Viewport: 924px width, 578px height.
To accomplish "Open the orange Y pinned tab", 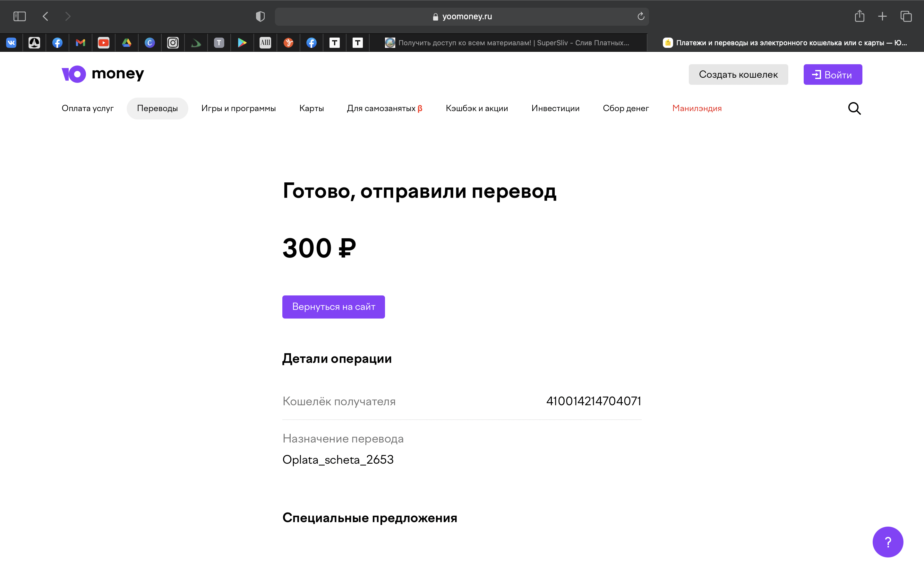I will [288, 43].
